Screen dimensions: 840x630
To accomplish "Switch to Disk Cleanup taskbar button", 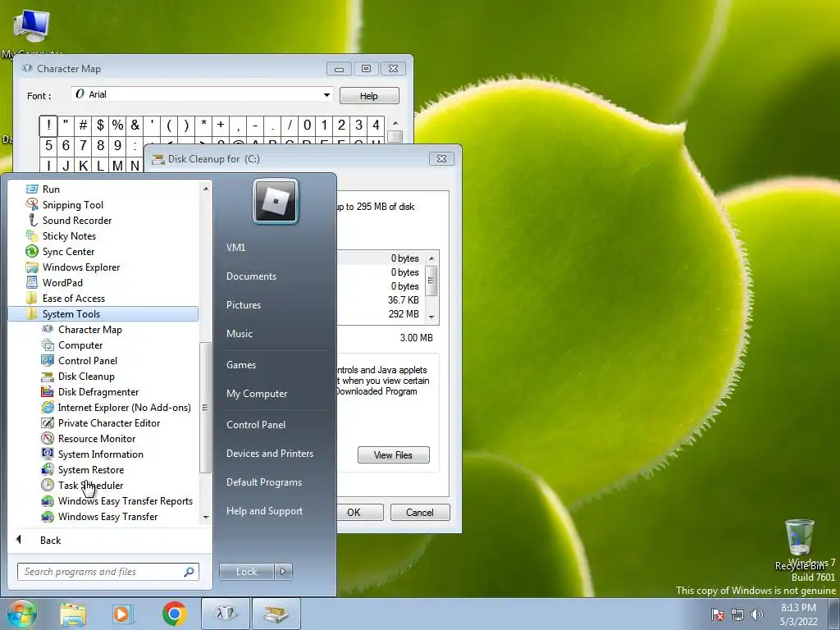I will [276, 614].
